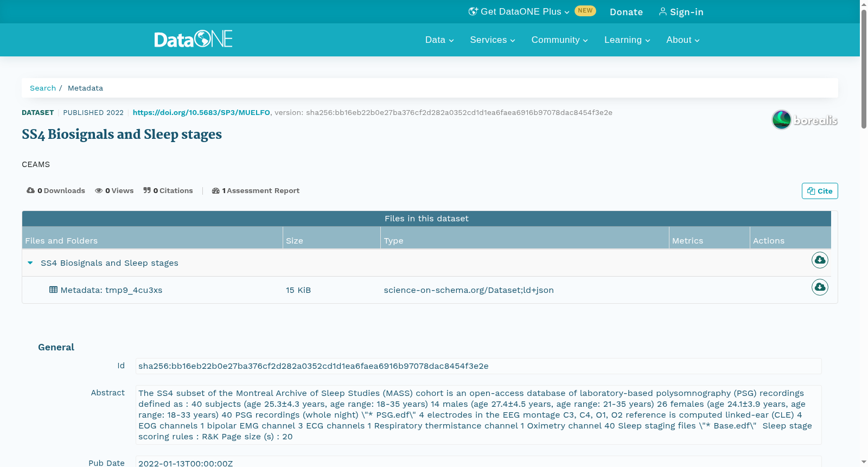Click the science-on-schema.org/Dataset;ld+json type cell
The width and height of the screenshot is (868, 467).
tap(469, 290)
